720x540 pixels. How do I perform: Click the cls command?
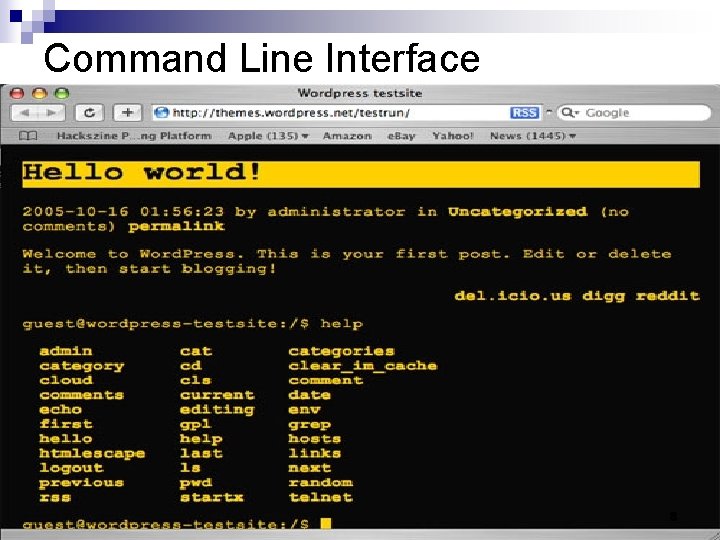click(196, 381)
